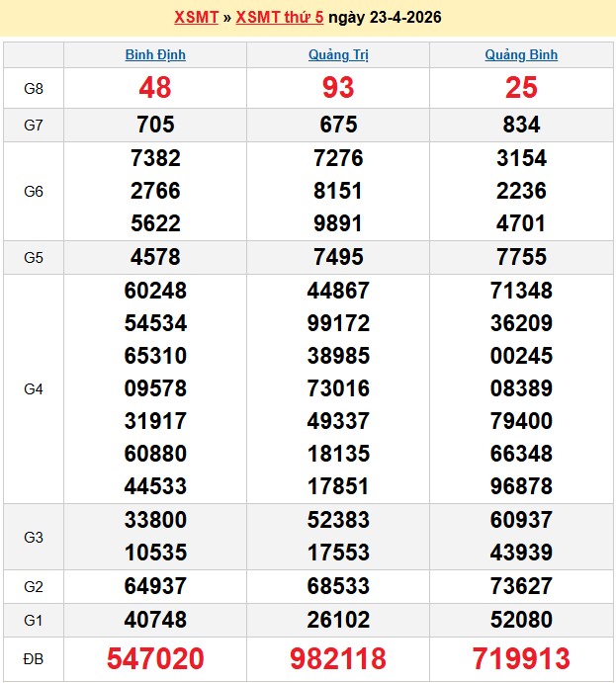Click the G6 result 3154
Image resolution: width=616 pixels, height=683 pixels.
[x=521, y=158]
